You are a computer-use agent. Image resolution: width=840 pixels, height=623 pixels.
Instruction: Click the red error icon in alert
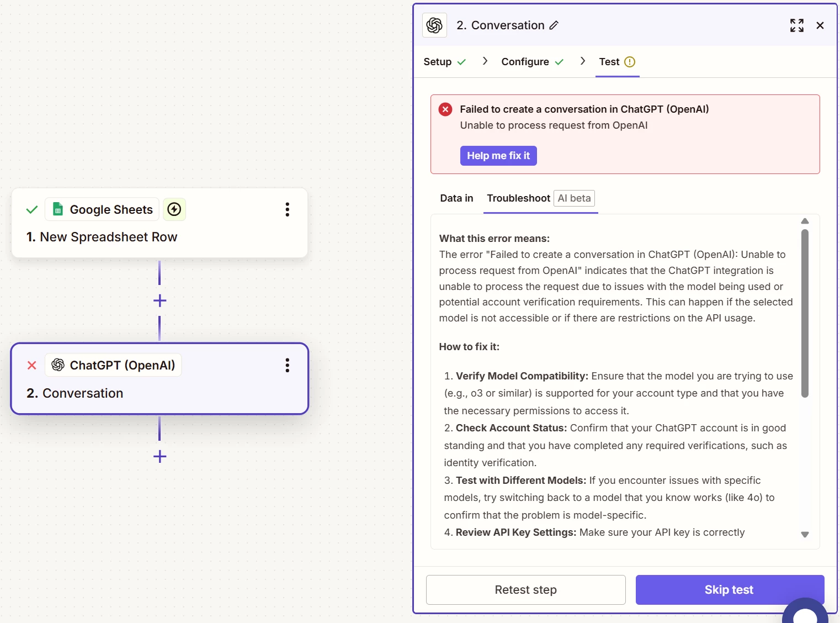pos(445,109)
